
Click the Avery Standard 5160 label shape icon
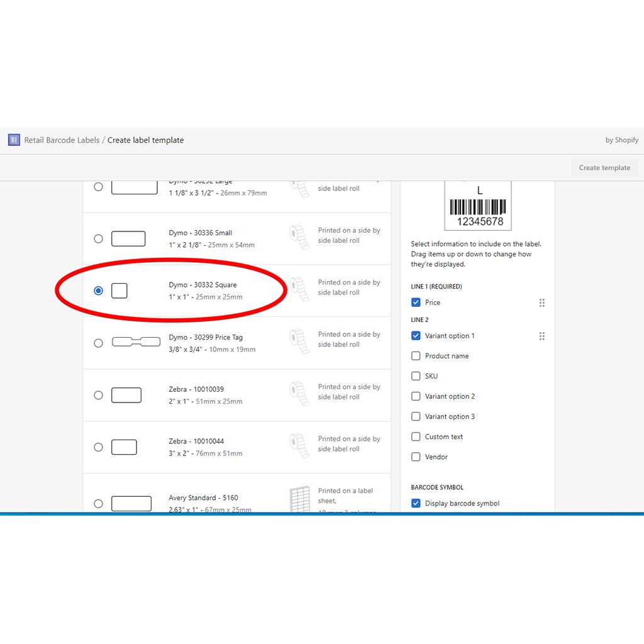pyautogui.click(x=131, y=504)
